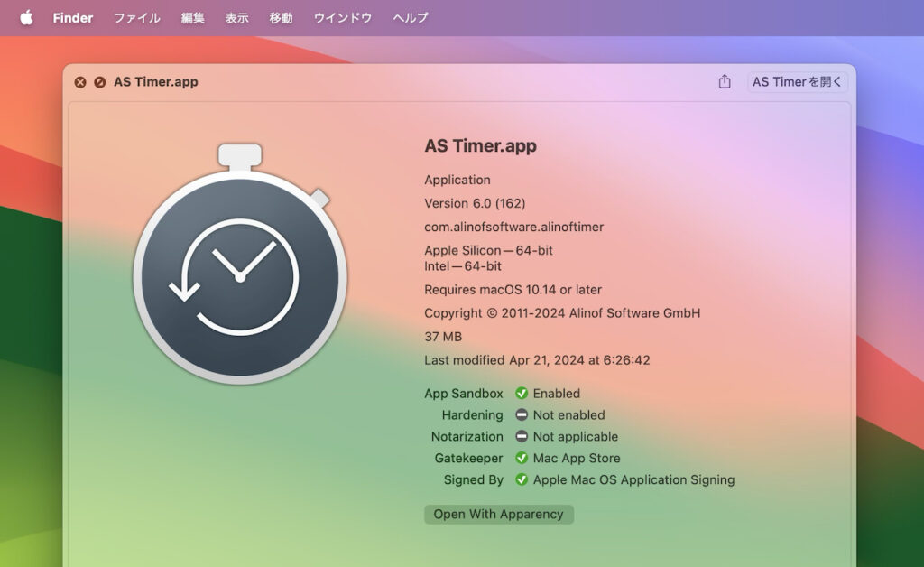Open the ウインドウ menu
Screen dimensions: 924x567
(x=342, y=17)
